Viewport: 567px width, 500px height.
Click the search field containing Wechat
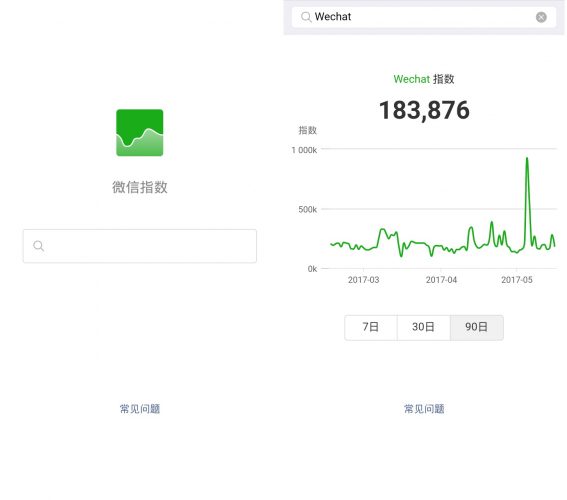(x=424, y=17)
